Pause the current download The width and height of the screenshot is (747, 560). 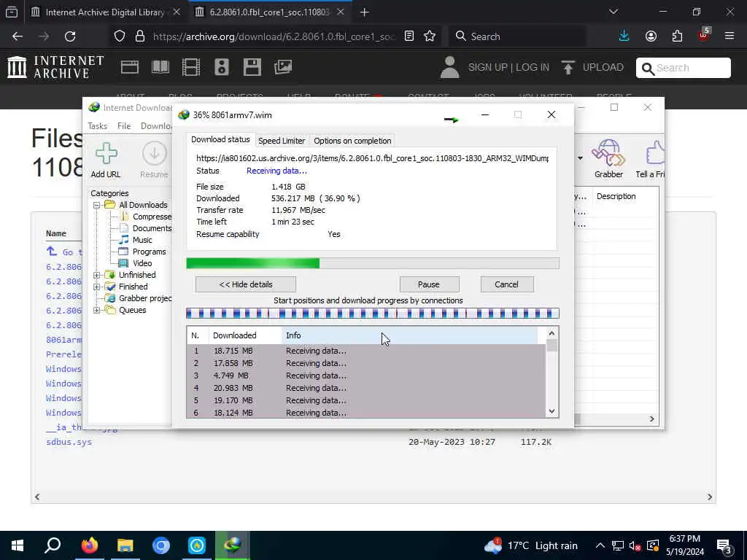429,284
